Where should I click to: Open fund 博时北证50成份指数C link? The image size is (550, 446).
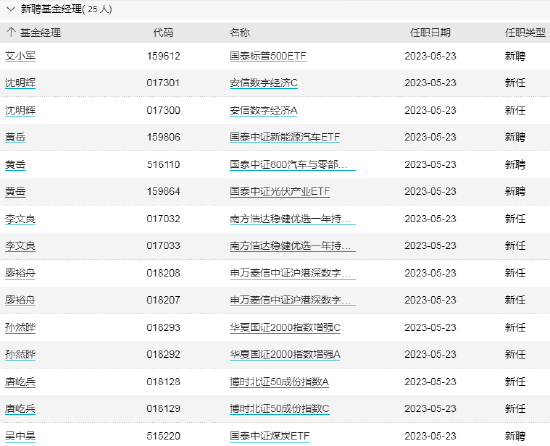pos(280,409)
